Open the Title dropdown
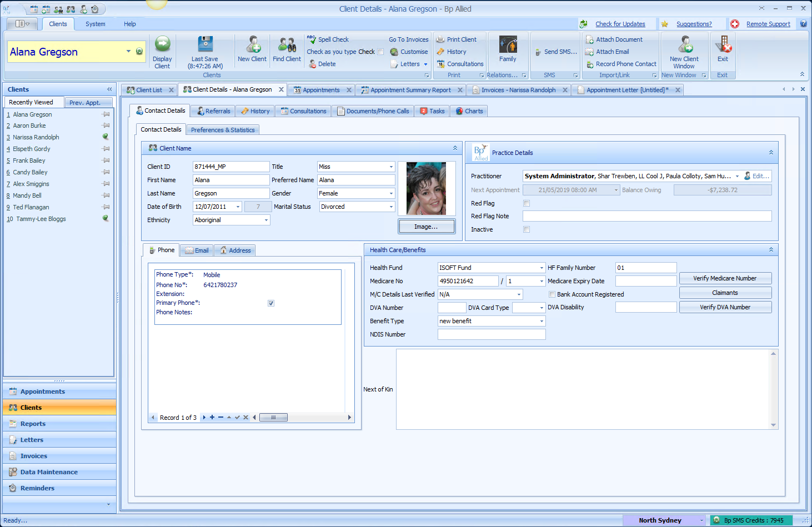This screenshot has height=527, width=812. [391, 167]
